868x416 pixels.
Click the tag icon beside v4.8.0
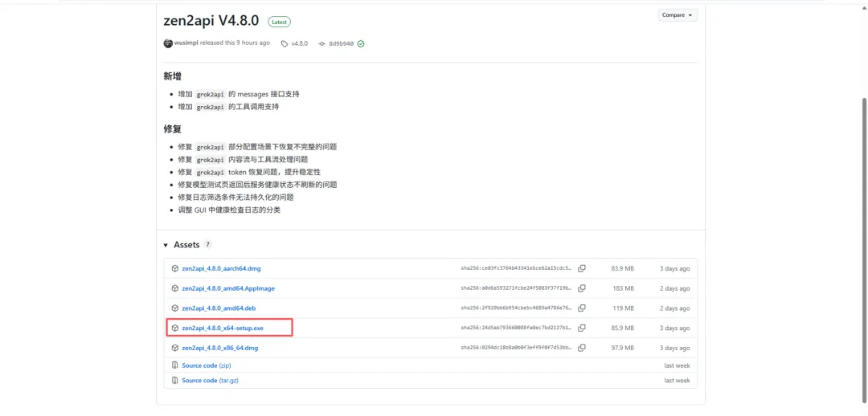tap(285, 43)
